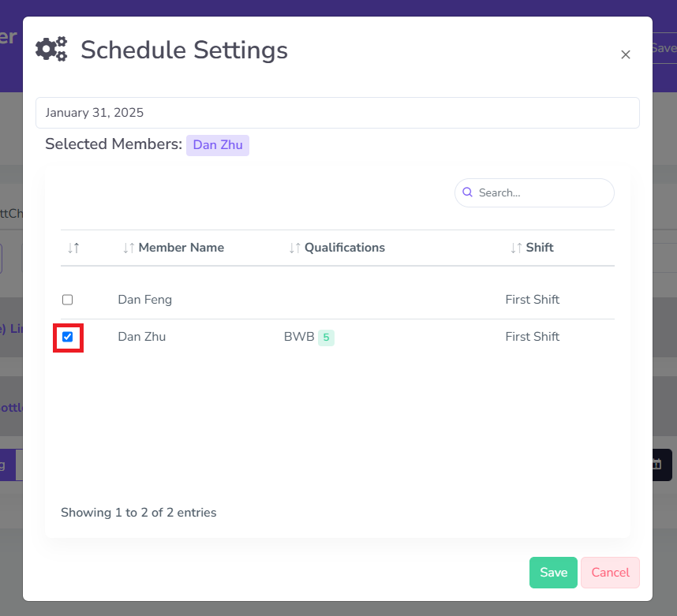Click the Schedule Settings gear icon

pos(51,49)
